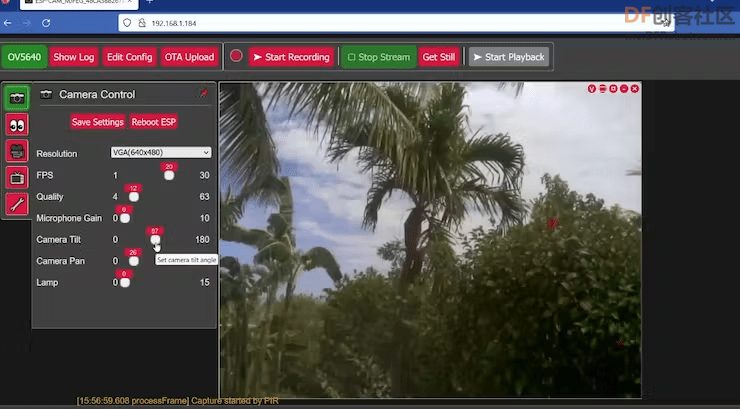Open OTA Upload
740x409 pixels.
tap(189, 57)
